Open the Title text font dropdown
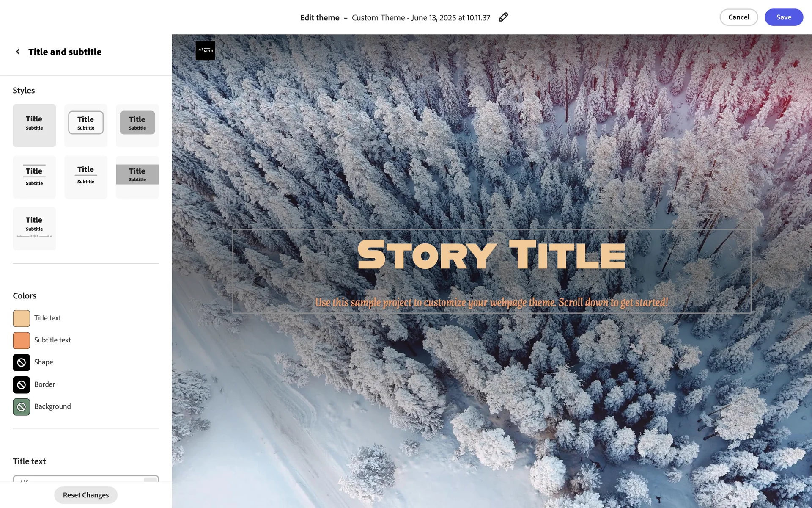812x508 pixels. pyautogui.click(x=86, y=479)
